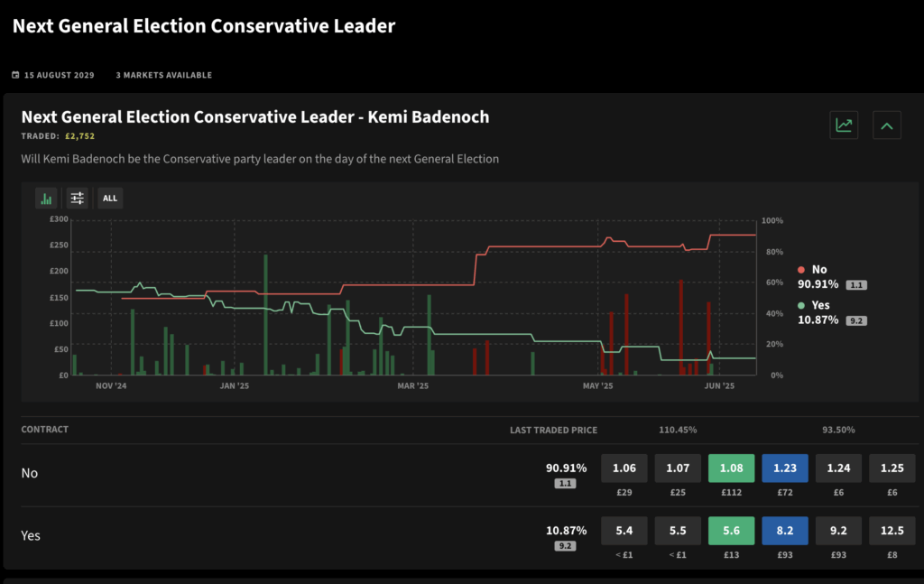The width and height of the screenshot is (924, 584).
Task: Select the 5.4 odds cell for Yes
Action: pyautogui.click(x=624, y=531)
